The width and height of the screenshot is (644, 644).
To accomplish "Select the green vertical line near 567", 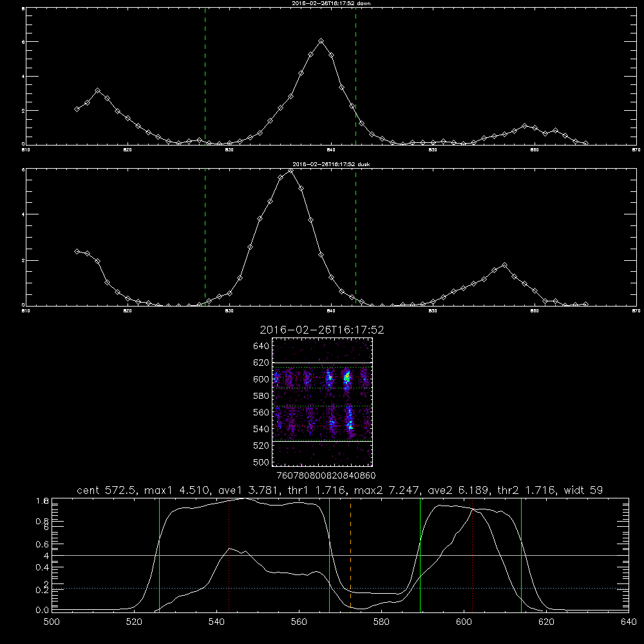I will (329, 554).
